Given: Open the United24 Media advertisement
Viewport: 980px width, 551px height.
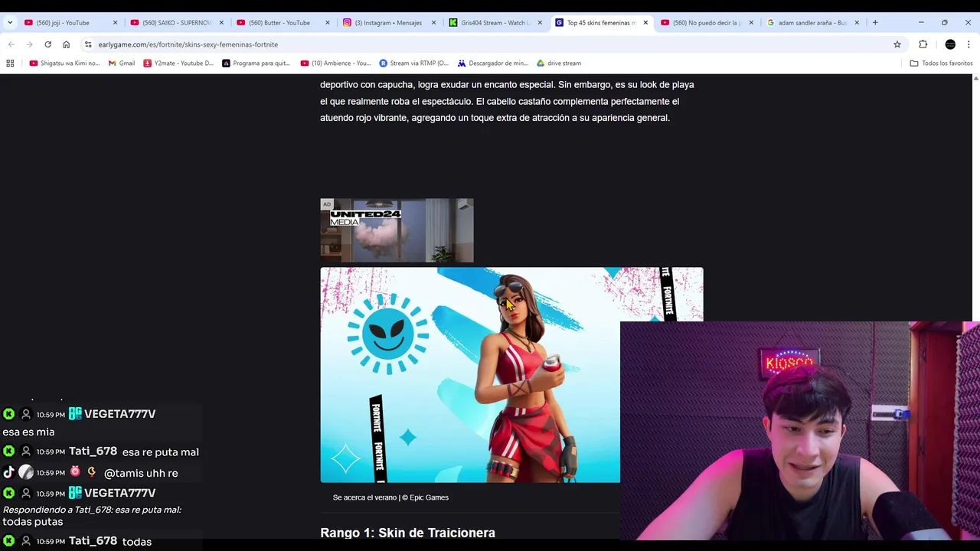Looking at the screenshot, I should tap(397, 230).
